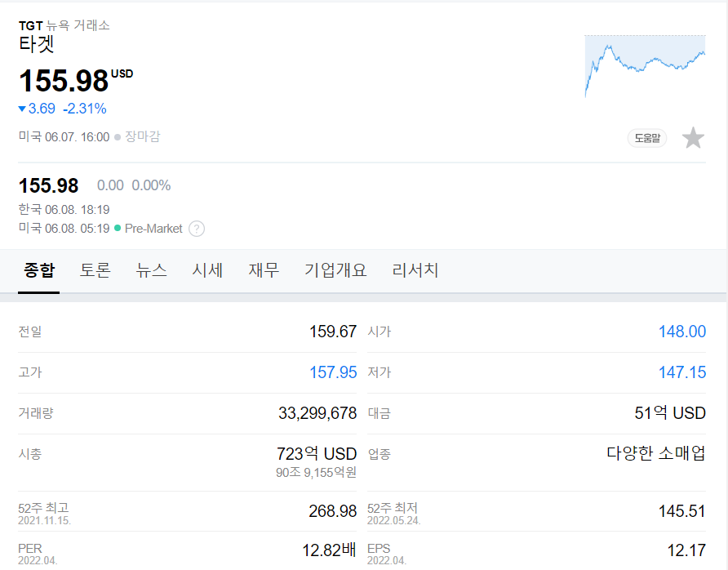
Task: Click the 도움말 help button
Action: tap(647, 138)
